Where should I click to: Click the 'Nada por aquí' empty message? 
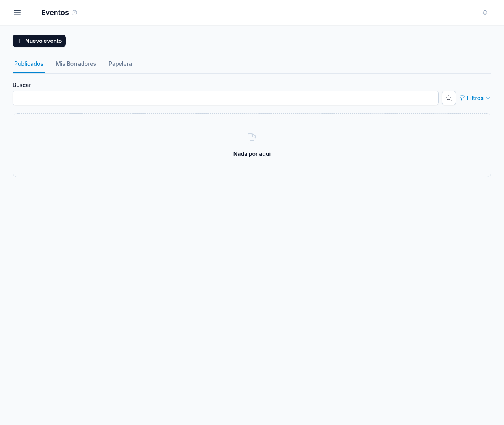pos(252,154)
